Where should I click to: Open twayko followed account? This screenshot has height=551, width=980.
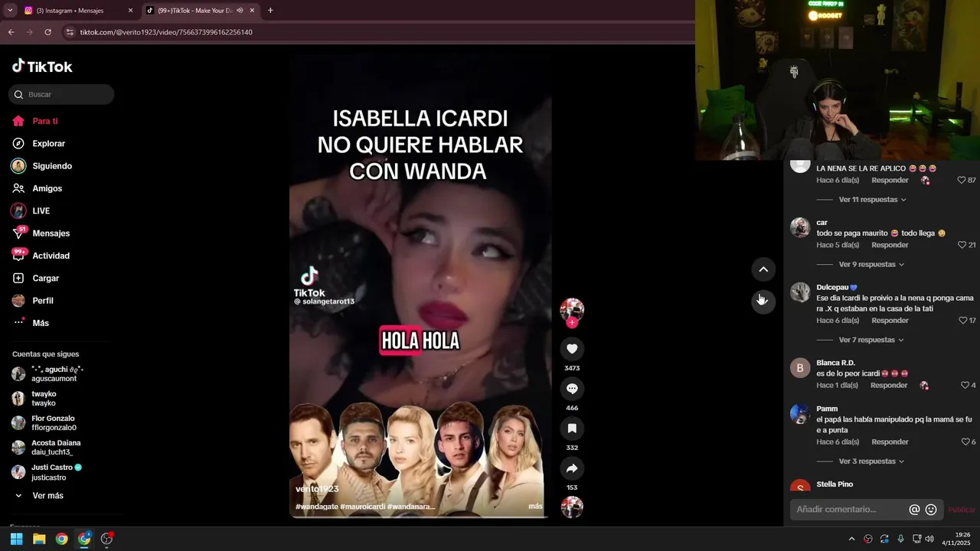tap(34, 399)
